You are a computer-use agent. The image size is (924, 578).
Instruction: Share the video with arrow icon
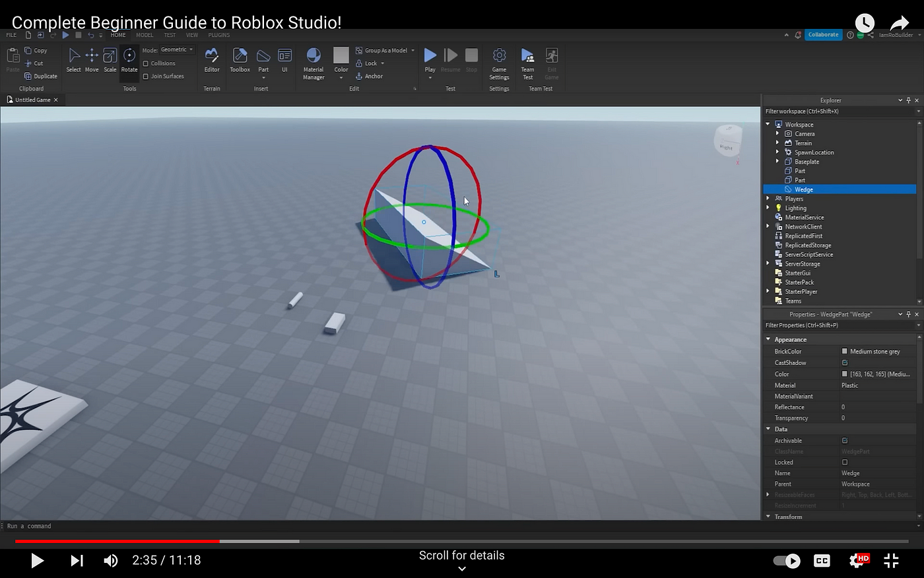(900, 23)
